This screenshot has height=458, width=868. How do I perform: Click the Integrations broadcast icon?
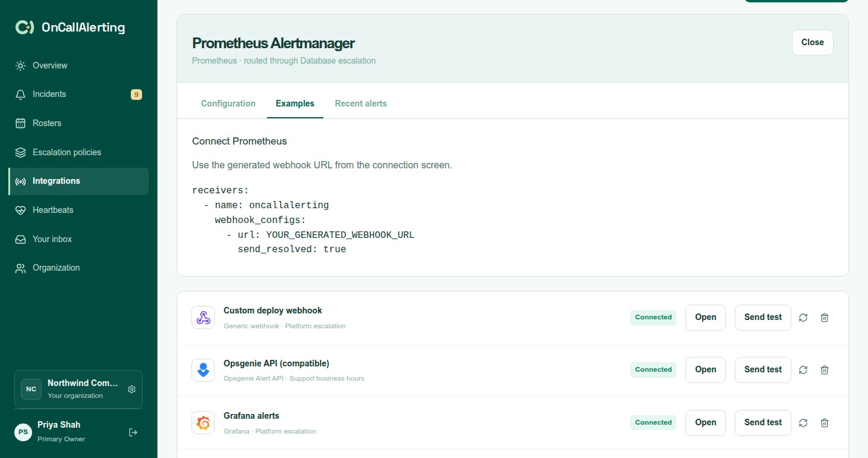pyautogui.click(x=21, y=181)
